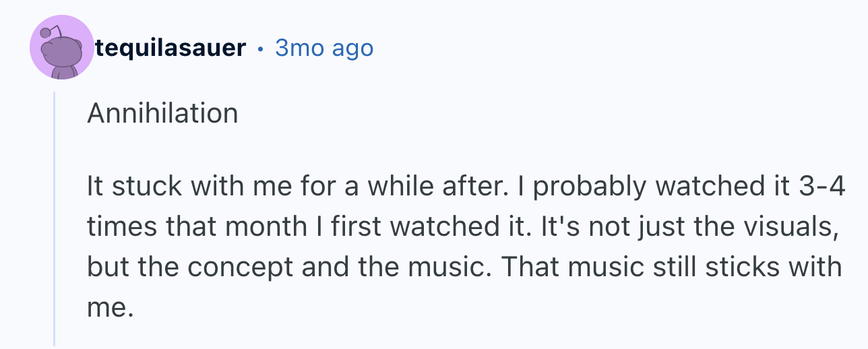Open the tequilasauer username profile link
The width and height of the screenshot is (868, 349).
pos(170,48)
